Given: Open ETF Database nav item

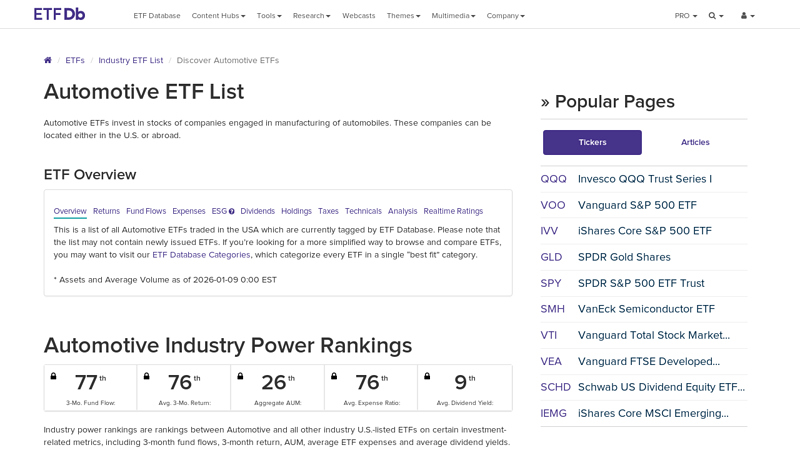Looking at the screenshot, I should pos(157,16).
